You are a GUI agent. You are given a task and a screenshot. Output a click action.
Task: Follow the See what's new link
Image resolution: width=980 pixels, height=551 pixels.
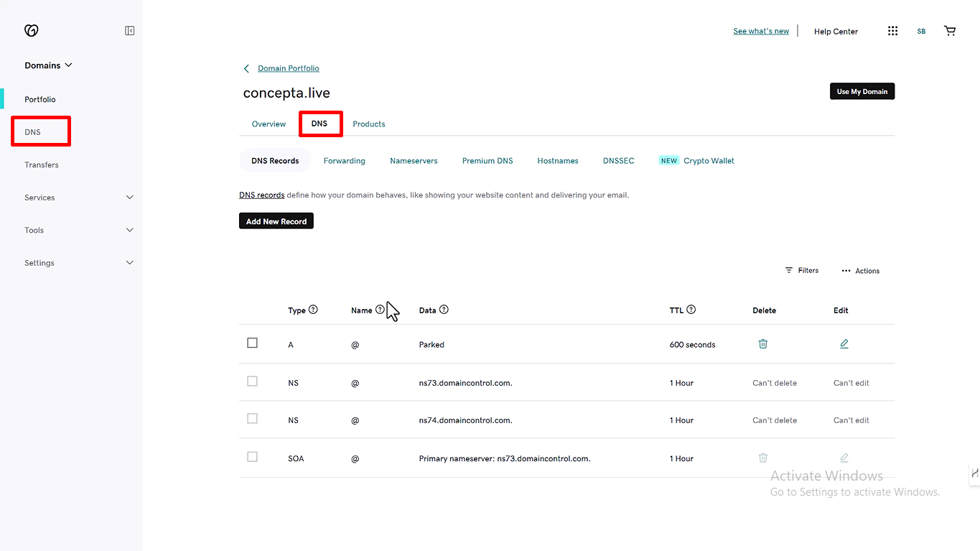coord(761,32)
